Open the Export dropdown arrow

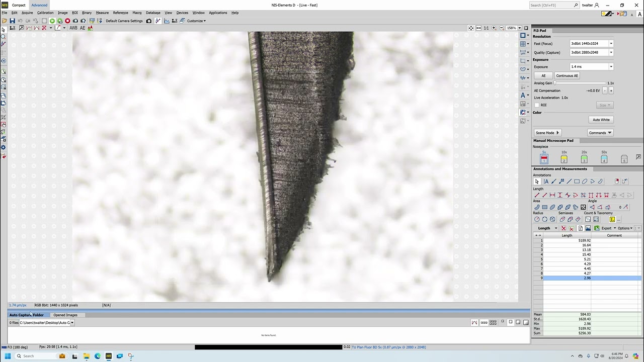pyautogui.click(x=614, y=228)
